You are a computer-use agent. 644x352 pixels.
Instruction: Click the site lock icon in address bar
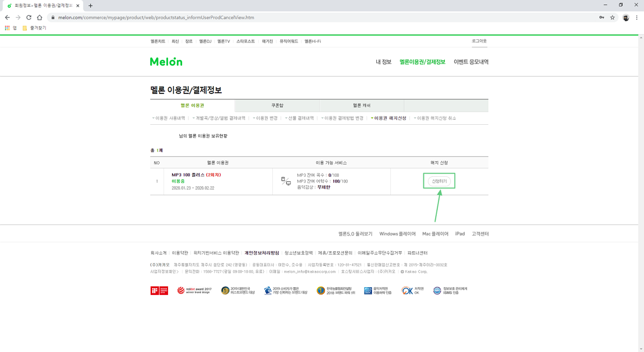pos(53,18)
